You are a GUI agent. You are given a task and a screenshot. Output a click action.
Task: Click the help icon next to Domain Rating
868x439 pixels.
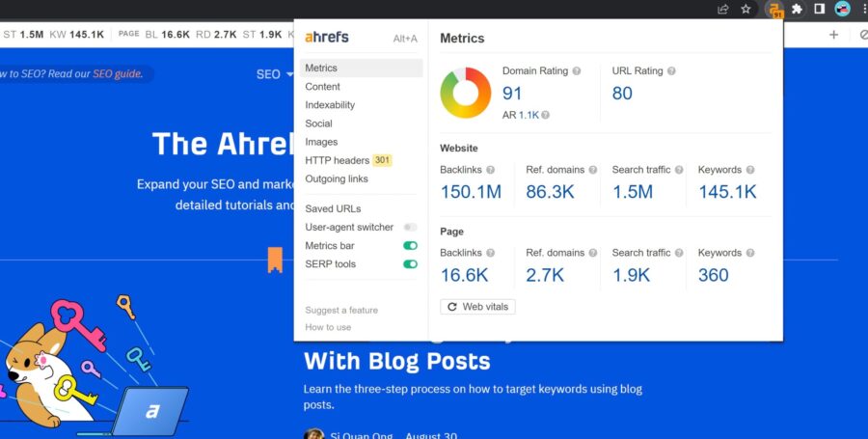coord(577,70)
